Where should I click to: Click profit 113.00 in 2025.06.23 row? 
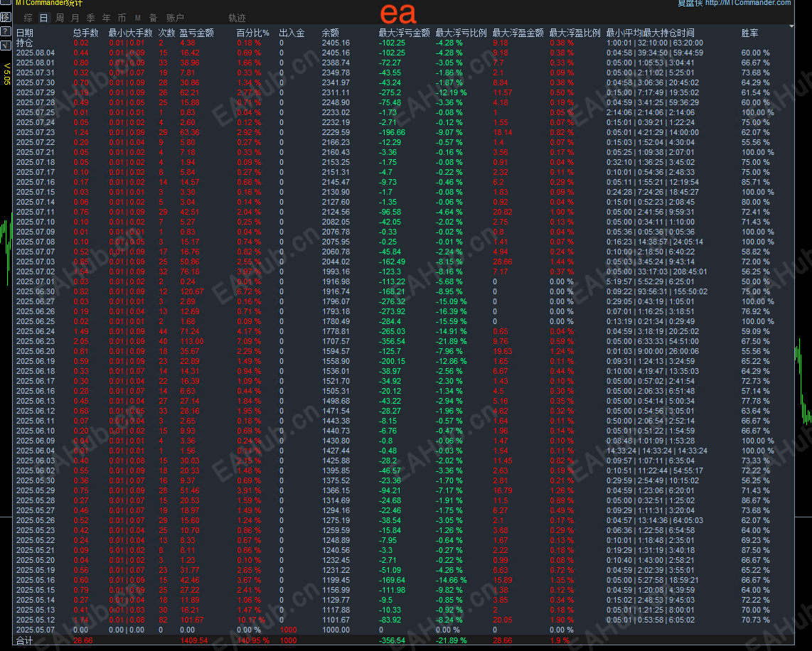tap(191, 341)
